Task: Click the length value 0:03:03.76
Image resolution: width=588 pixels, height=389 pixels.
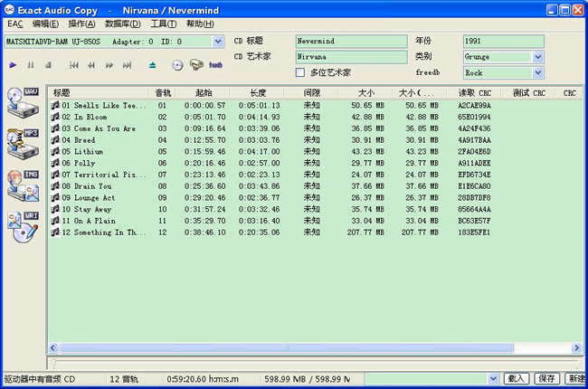Action: pos(259,140)
